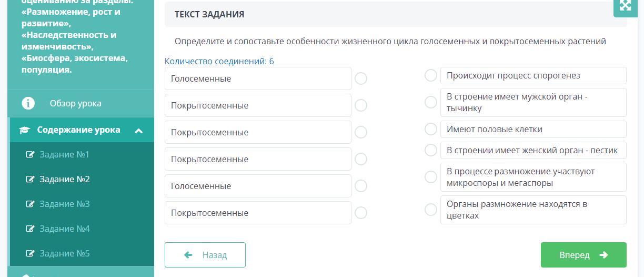Click the left arrow icon in Назад
Viewport: 644px width, 277px height.
pos(188,255)
